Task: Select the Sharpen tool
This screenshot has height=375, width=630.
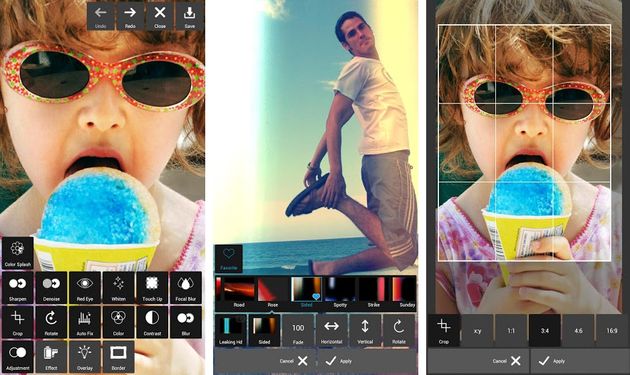Action: pyautogui.click(x=18, y=287)
